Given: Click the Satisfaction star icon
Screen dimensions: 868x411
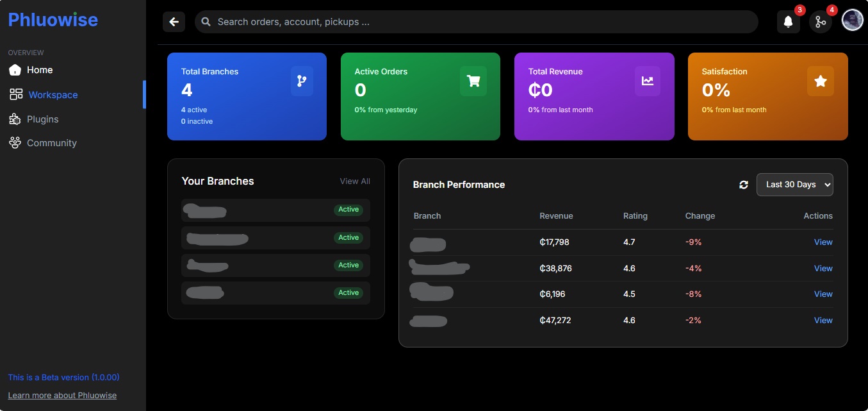Looking at the screenshot, I should click(820, 81).
